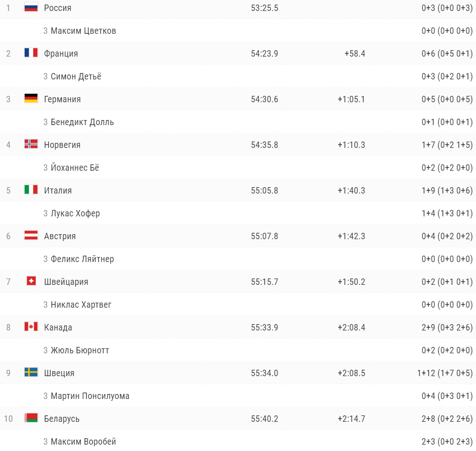Screen dimensions: 476x451
Task: Click the France flag icon
Action: pos(31,53)
